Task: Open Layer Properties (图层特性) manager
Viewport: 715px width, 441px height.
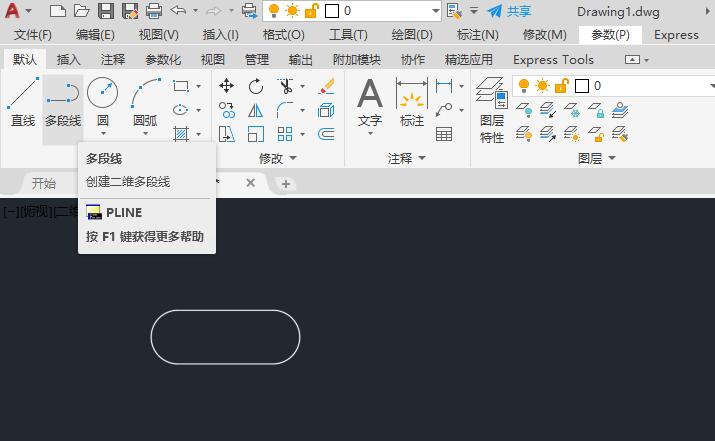Action: [492, 110]
